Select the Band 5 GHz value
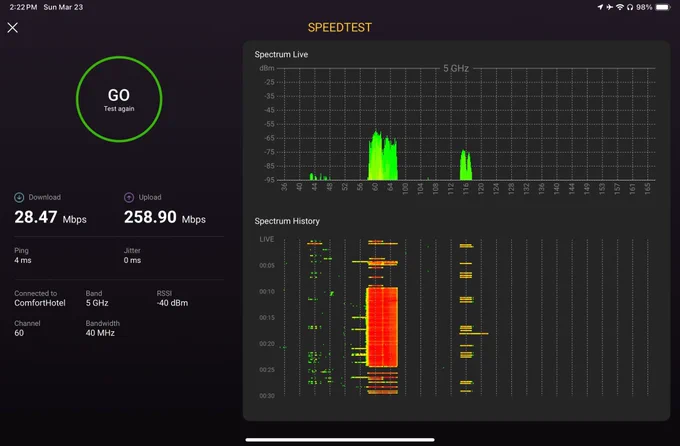Image resolution: width=680 pixels, height=446 pixels. (x=97, y=303)
